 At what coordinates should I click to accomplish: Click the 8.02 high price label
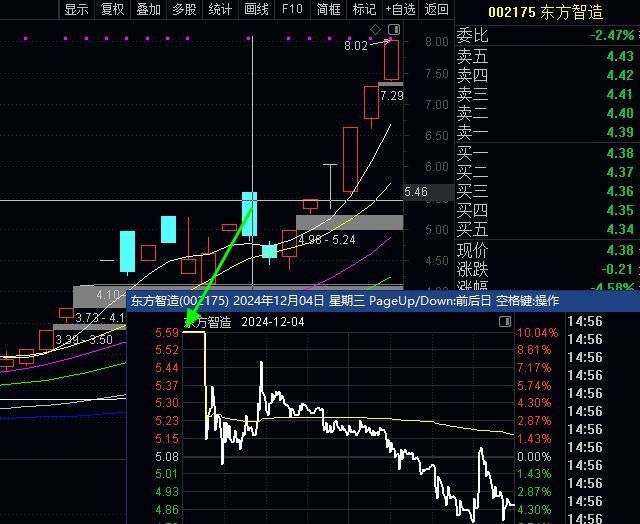(356, 46)
